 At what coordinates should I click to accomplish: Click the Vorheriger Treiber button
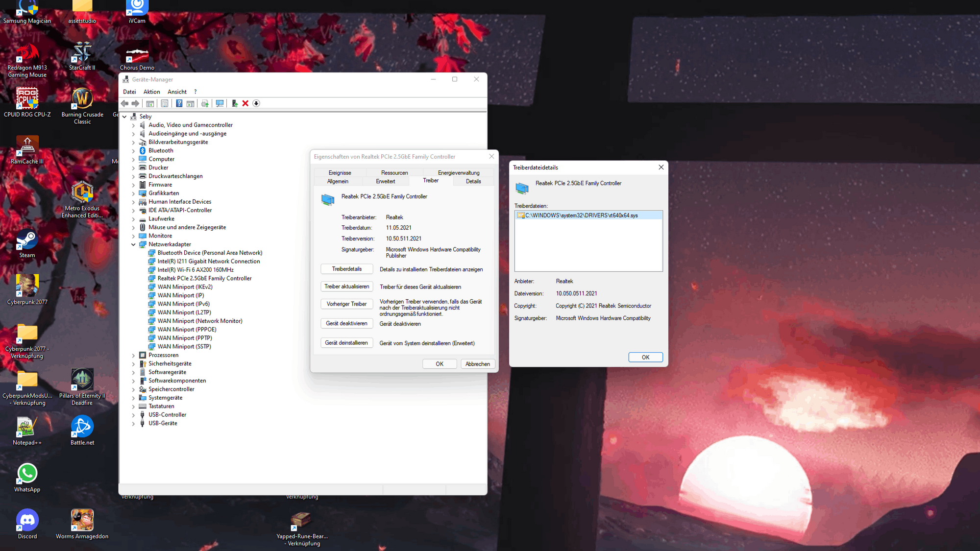tap(346, 304)
